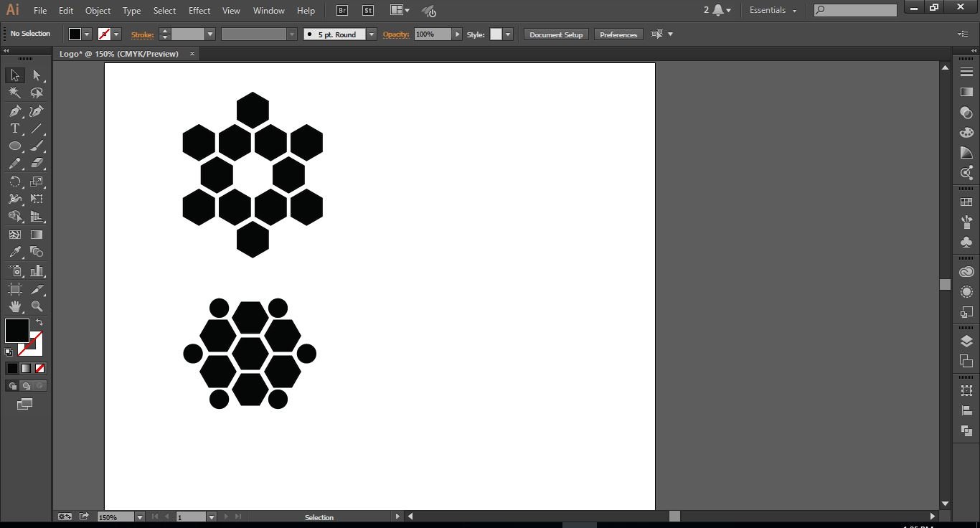Open the Layers panel icon
Viewport: 980px width, 528px height.
pyautogui.click(x=966, y=341)
